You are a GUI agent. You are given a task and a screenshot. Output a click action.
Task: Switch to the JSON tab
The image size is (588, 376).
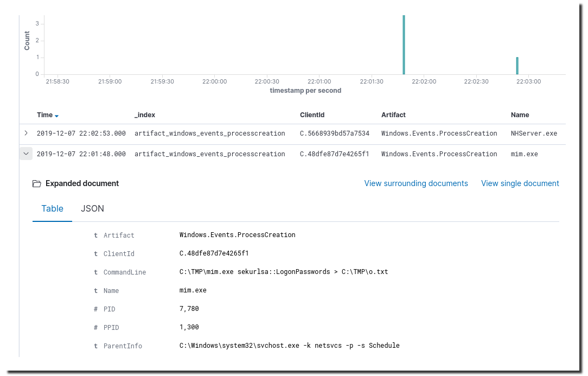(x=92, y=209)
